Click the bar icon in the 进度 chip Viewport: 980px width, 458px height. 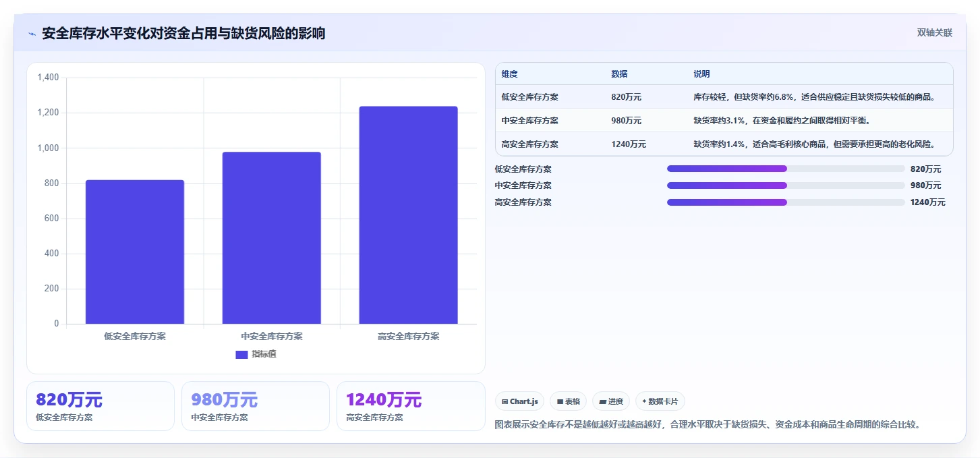point(602,402)
